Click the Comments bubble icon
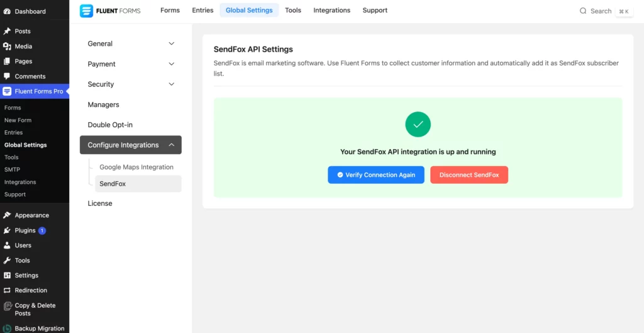 tap(7, 76)
